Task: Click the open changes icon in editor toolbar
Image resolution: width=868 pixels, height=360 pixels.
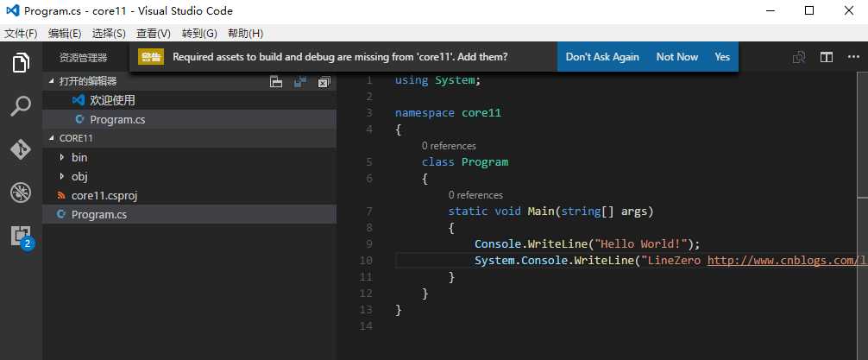Action: (799, 57)
